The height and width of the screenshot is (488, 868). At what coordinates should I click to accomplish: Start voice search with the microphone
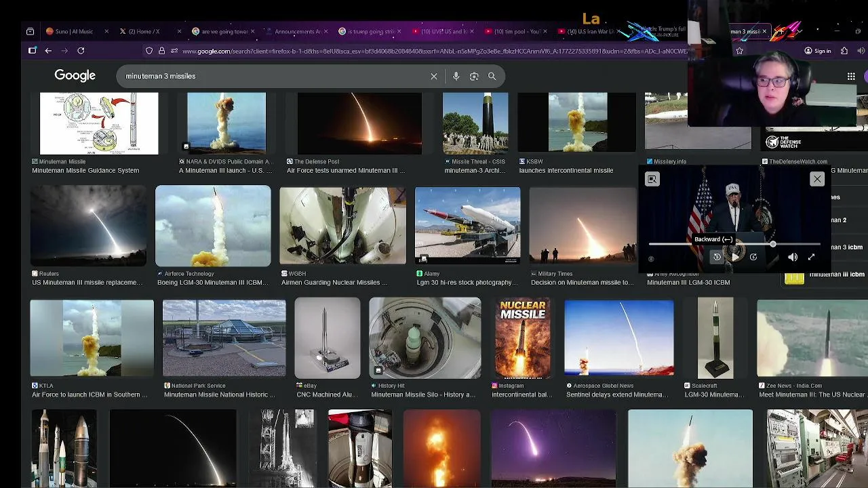click(456, 77)
